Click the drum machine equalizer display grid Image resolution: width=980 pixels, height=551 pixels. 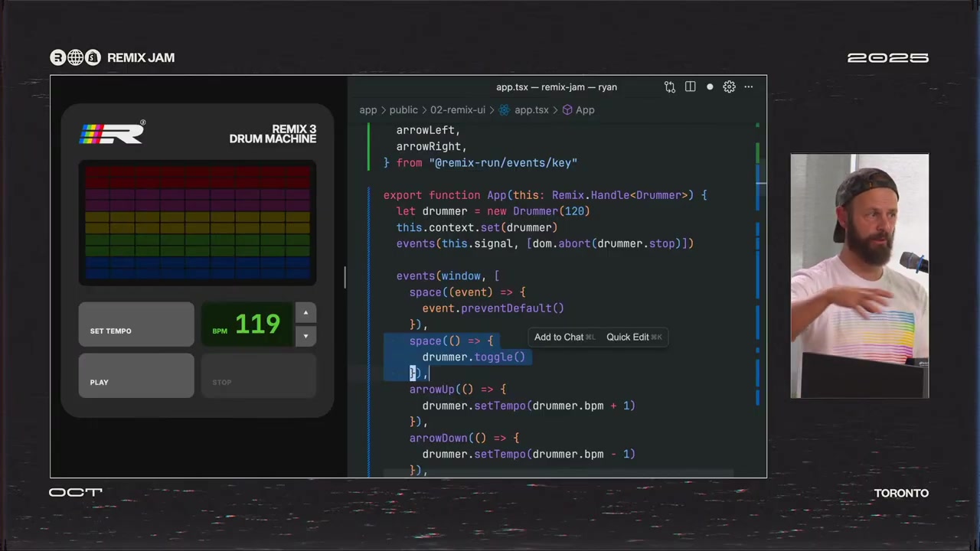click(x=198, y=223)
